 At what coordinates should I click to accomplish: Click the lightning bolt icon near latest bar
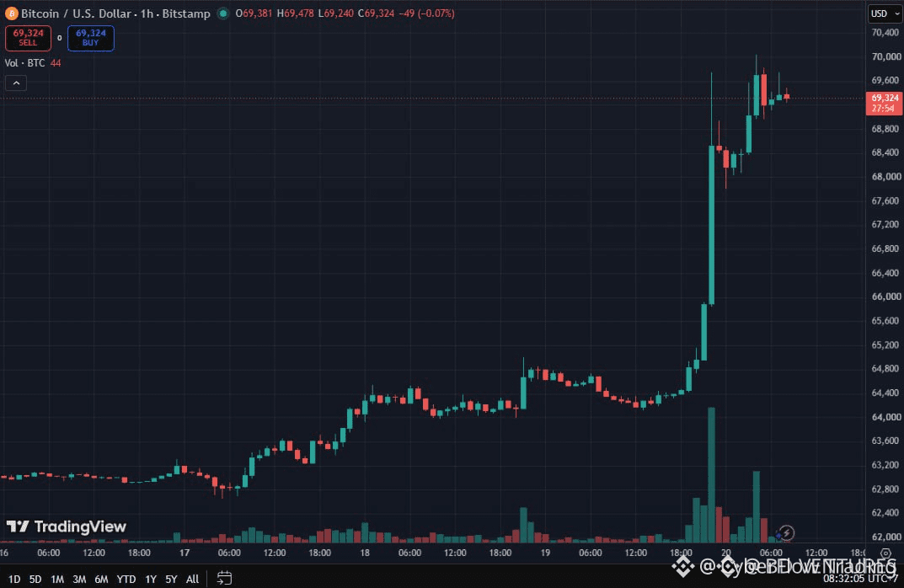(786, 532)
